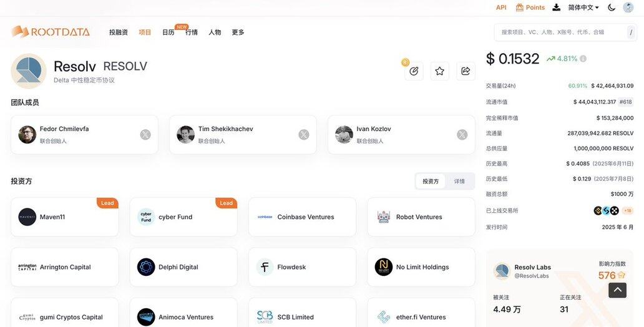
Task: Select the 项目 menu item
Action: coord(145,32)
